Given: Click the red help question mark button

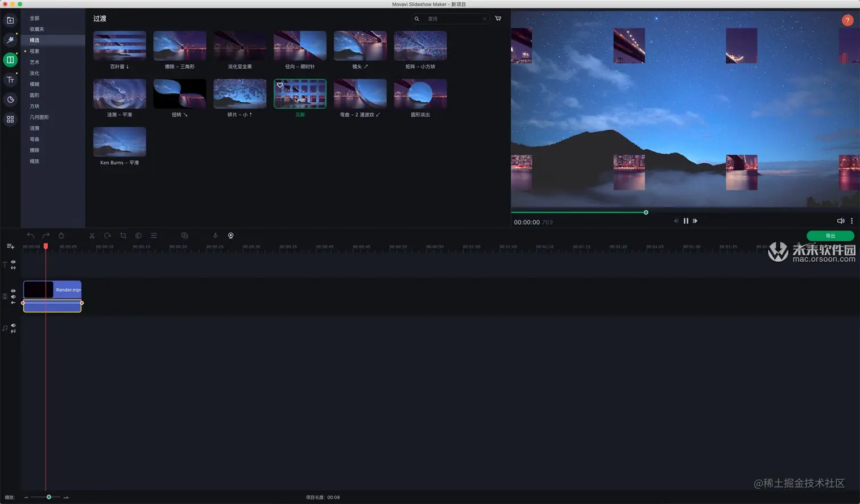Looking at the screenshot, I should pyautogui.click(x=847, y=20).
